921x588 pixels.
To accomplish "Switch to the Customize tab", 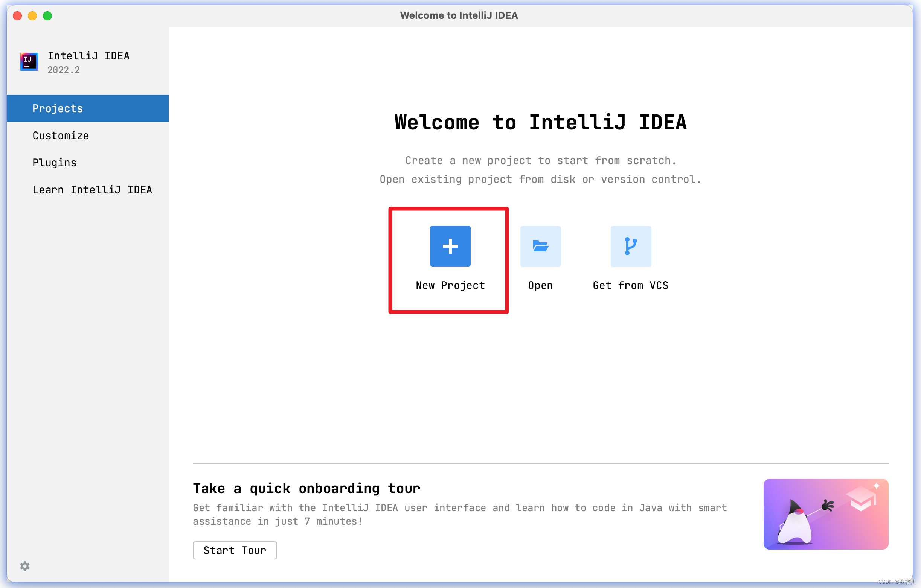I will (88, 136).
